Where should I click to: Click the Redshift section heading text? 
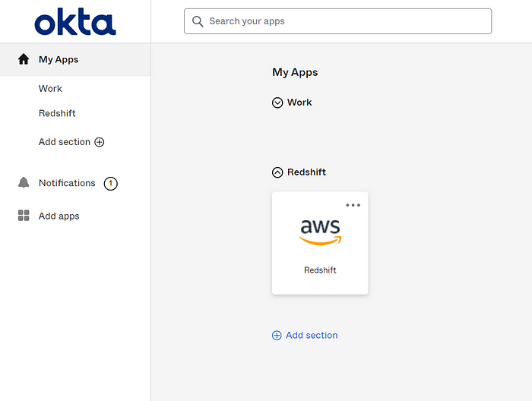[x=306, y=172]
